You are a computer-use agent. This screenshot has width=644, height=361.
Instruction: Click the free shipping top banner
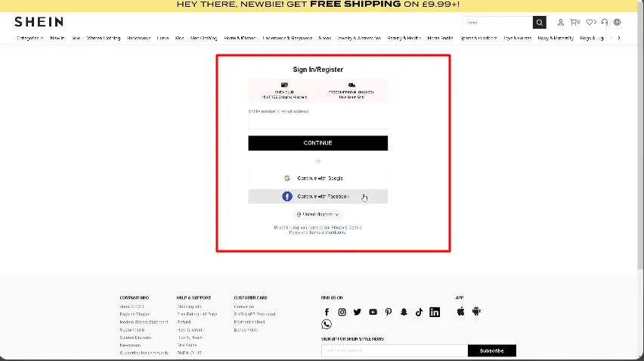click(318, 5)
